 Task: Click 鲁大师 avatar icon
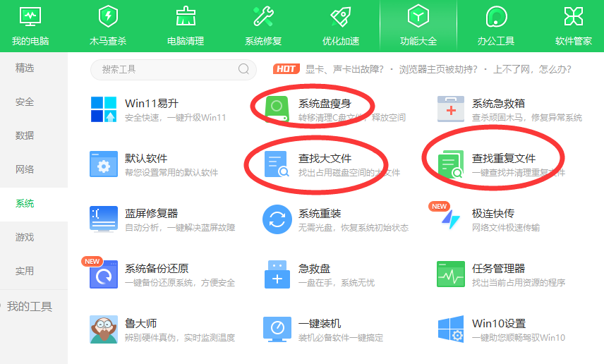tap(104, 329)
